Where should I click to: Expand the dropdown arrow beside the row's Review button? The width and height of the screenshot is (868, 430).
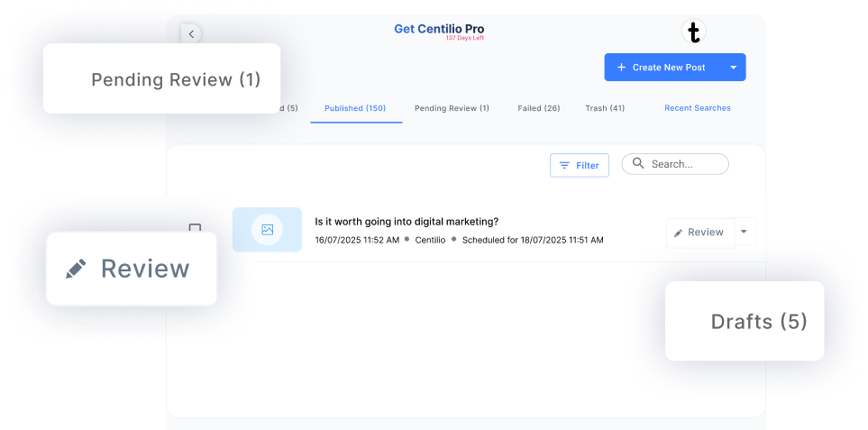coord(744,232)
